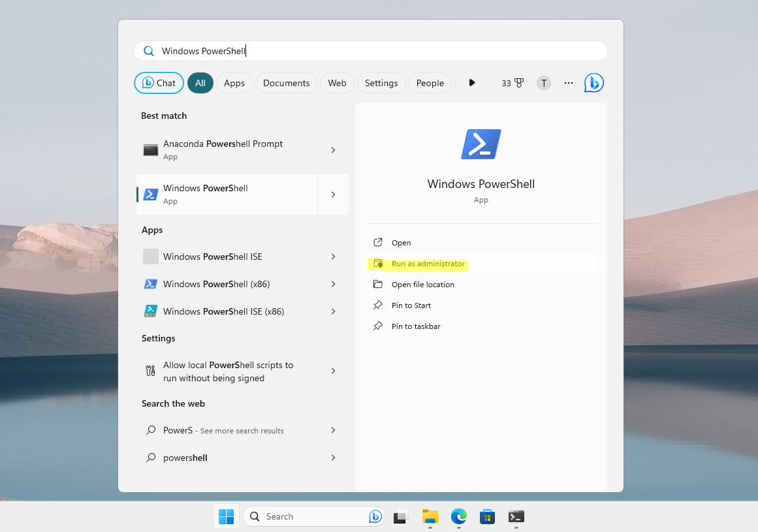The height and width of the screenshot is (532, 758).
Task: Select Anaconda Powershell Prompt result text
Action: pos(223,144)
